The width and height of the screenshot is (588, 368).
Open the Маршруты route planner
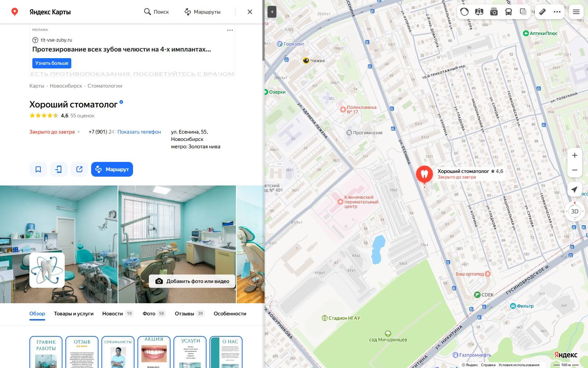202,12
